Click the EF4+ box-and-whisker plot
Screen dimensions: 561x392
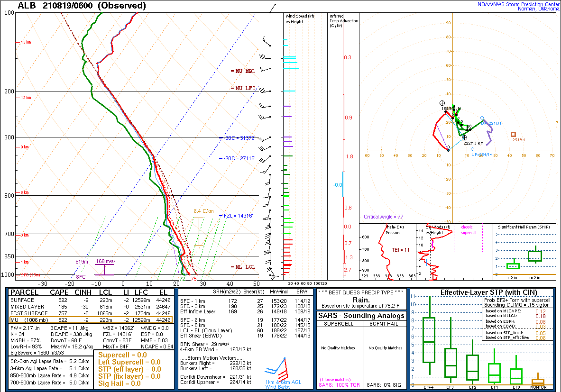[429, 340]
